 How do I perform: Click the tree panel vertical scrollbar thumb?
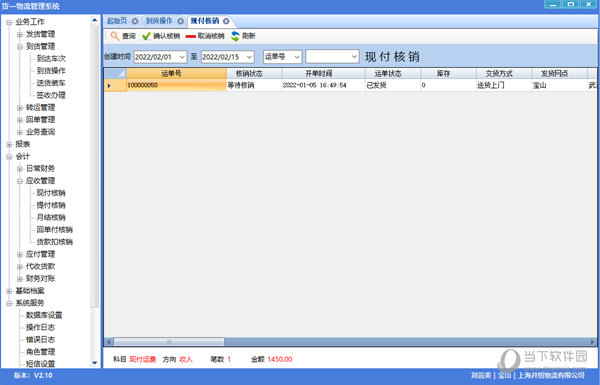pos(95,166)
